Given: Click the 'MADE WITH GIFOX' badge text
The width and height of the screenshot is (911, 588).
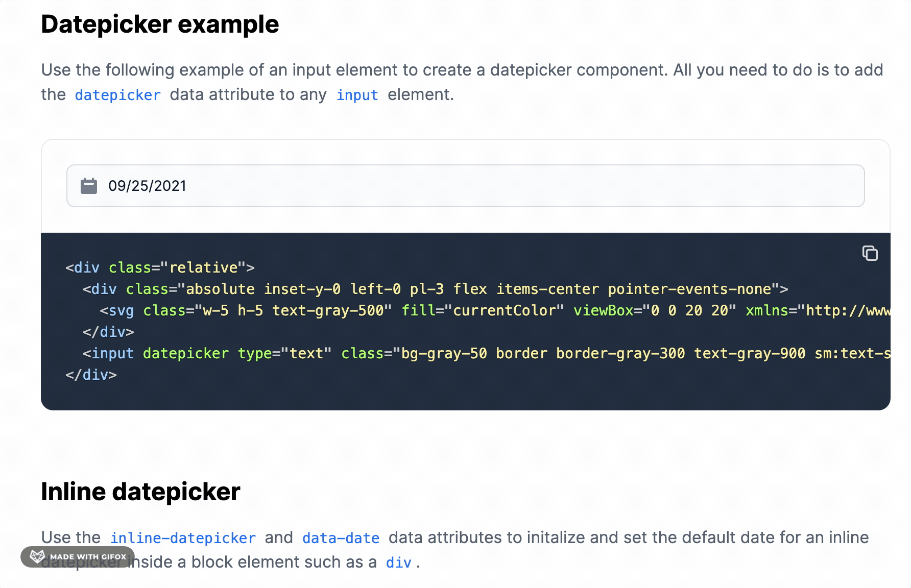Looking at the screenshot, I should 88,557.
